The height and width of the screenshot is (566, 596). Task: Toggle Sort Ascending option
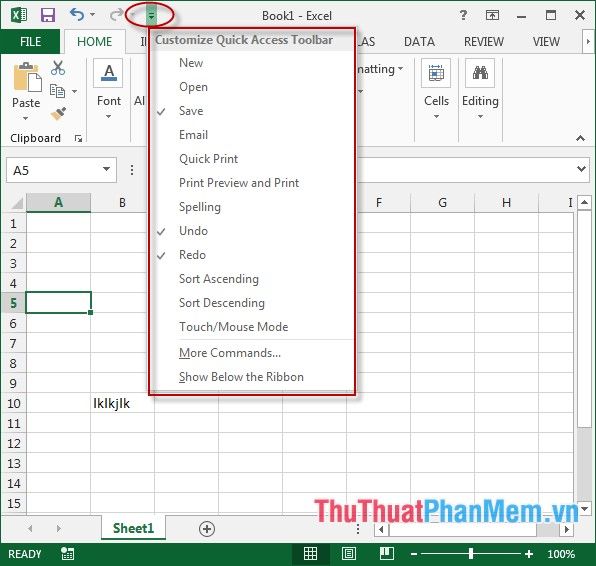click(252, 279)
